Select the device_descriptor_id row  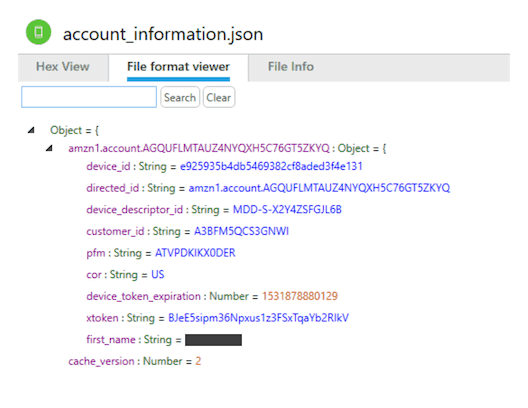tap(214, 210)
